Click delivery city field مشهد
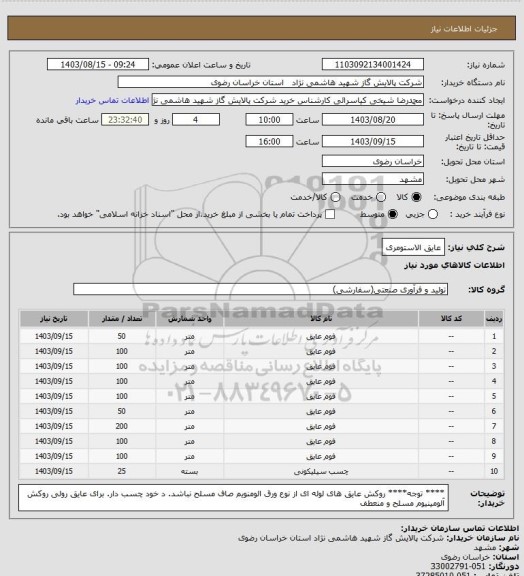Viewport: 524px width, 576px height. (x=373, y=179)
